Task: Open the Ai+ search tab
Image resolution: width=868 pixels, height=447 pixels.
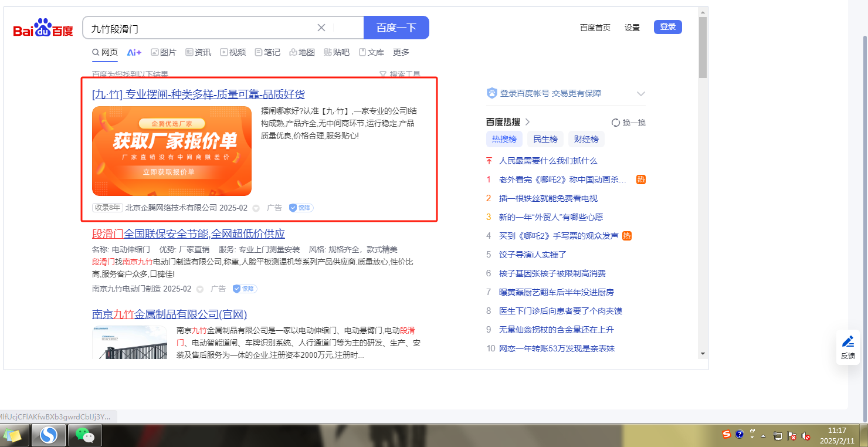Action: click(x=134, y=52)
